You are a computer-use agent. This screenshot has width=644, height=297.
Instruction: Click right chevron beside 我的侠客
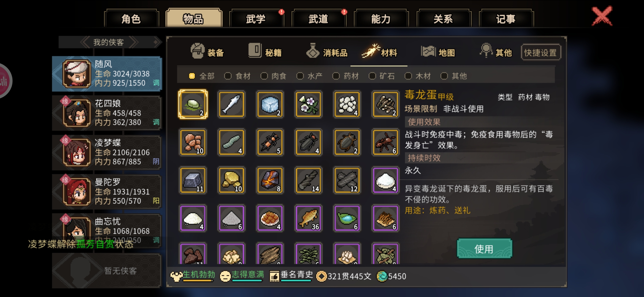tap(133, 42)
